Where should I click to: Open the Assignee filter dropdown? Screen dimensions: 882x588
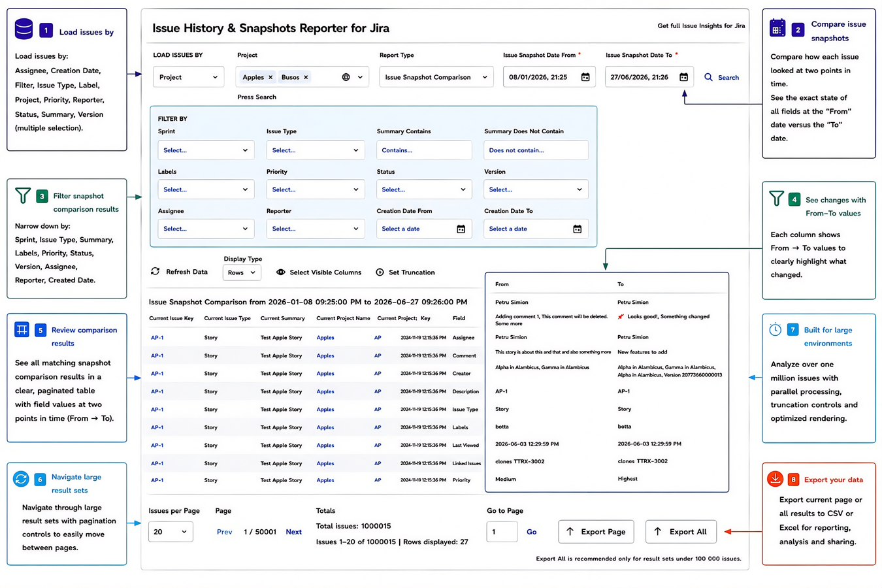(206, 229)
